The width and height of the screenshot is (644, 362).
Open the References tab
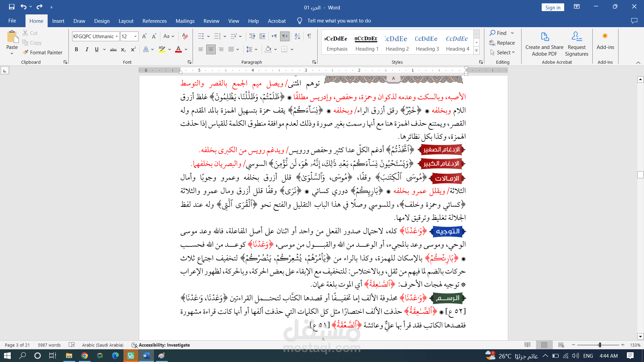[x=154, y=21]
